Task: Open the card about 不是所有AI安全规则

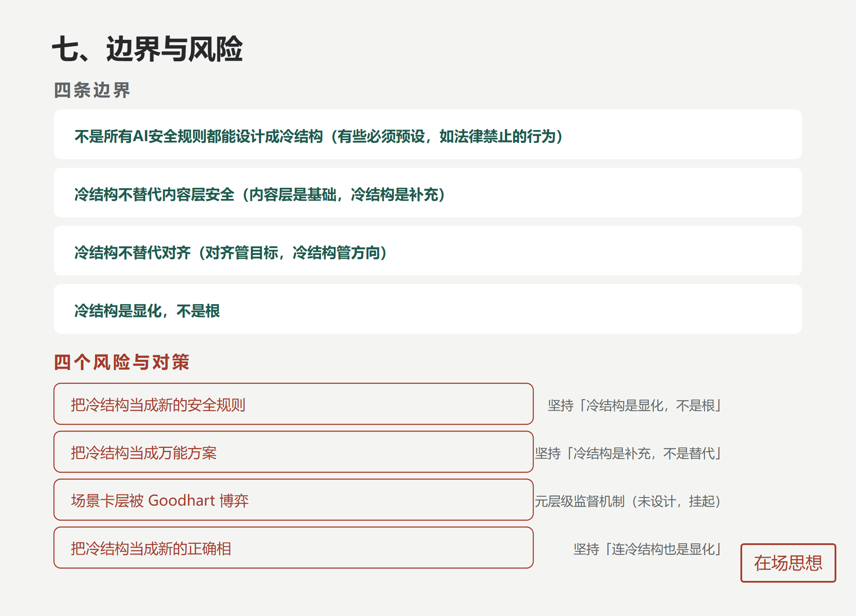Action: click(428, 134)
